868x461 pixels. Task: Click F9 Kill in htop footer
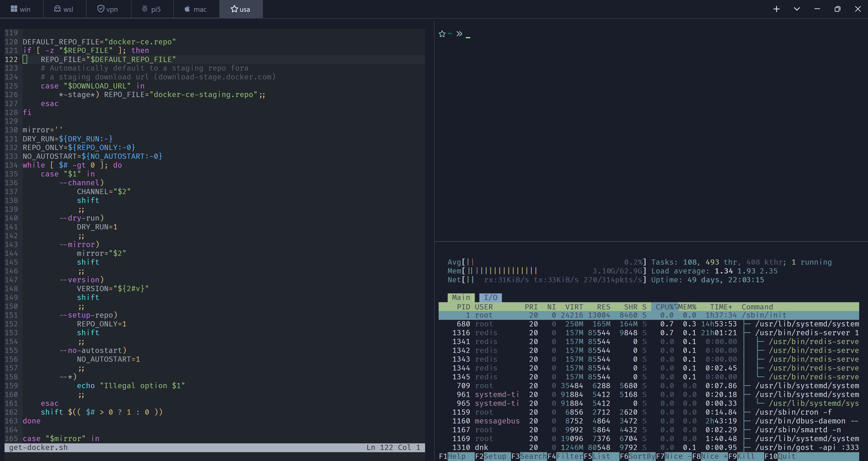tap(746, 456)
